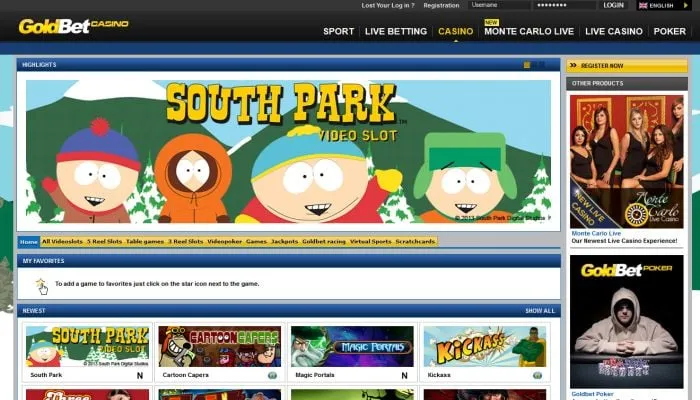This screenshot has width=700, height=400.
Task: Select the All Videoslots tab
Action: tap(62, 242)
